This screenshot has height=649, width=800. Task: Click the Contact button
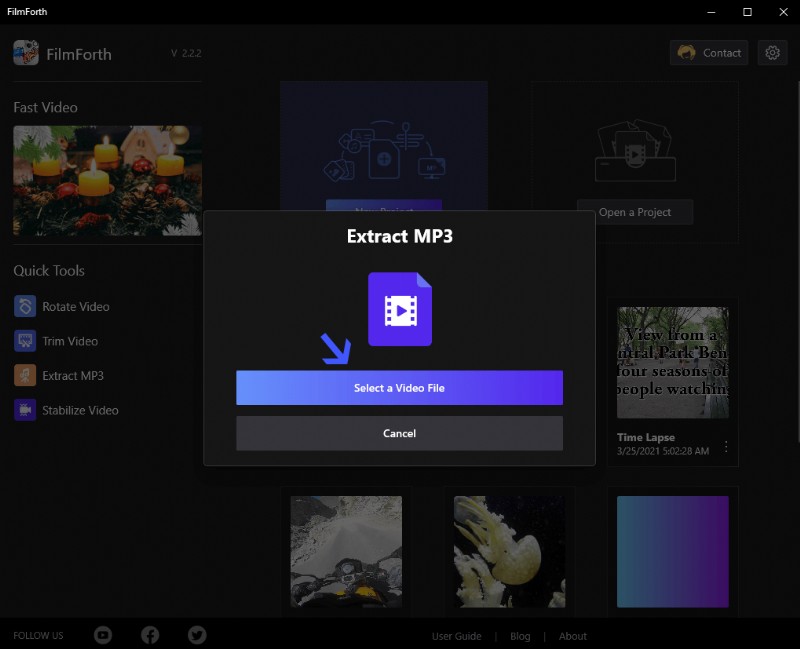tap(708, 52)
